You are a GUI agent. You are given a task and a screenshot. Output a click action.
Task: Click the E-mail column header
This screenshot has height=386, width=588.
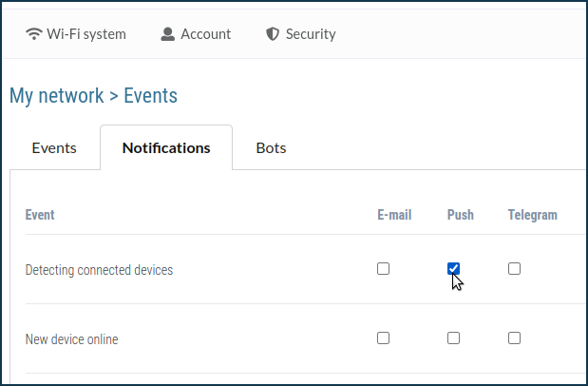pyautogui.click(x=394, y=215)
